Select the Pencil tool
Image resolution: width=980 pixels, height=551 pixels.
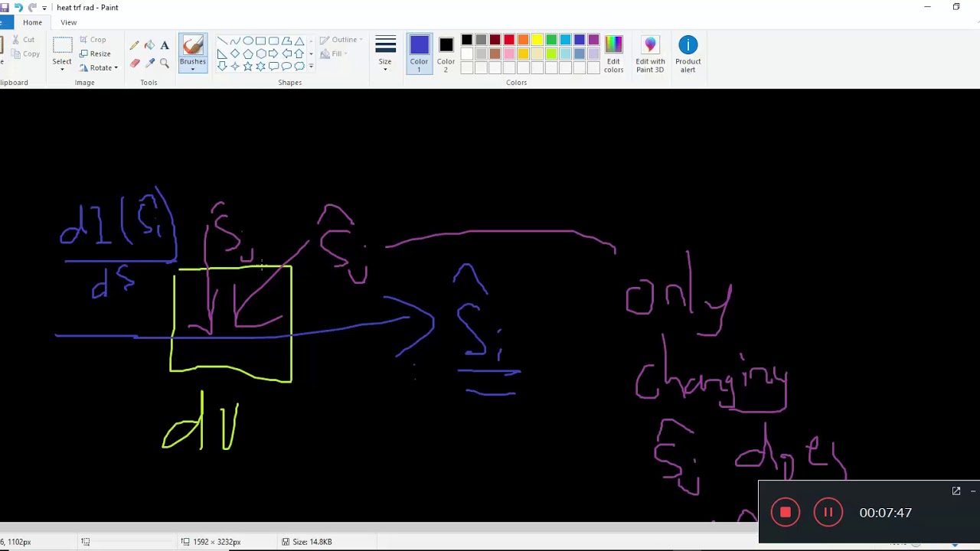pos(135,45)
